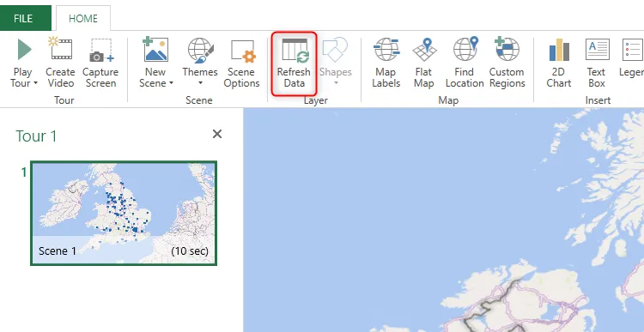Insert a Text Box
The height and width of the screenshot is (332, 644).
point(597,63)
